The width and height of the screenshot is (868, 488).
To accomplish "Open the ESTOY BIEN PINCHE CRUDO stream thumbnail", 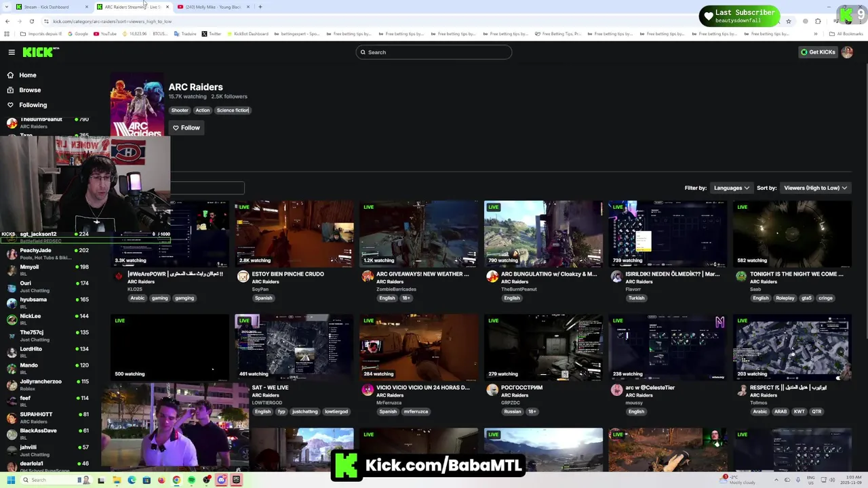I will 294,234.
